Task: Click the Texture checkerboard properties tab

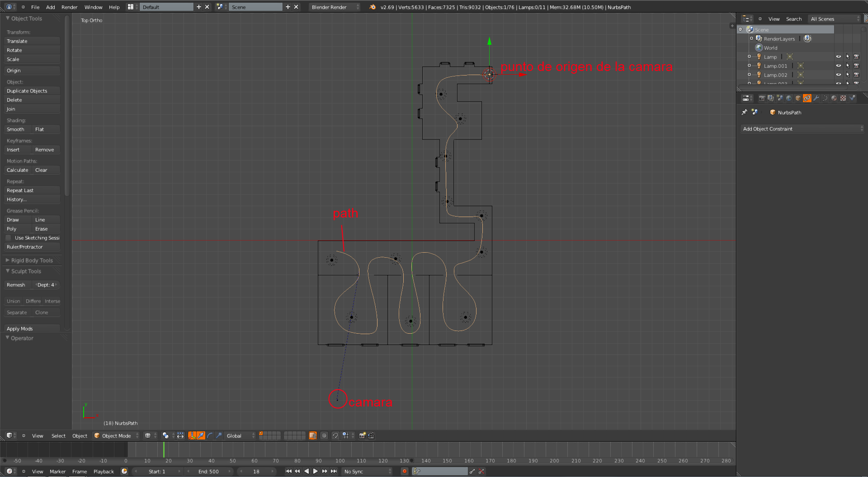Action: pyautogui.click(x=843, y=98)
